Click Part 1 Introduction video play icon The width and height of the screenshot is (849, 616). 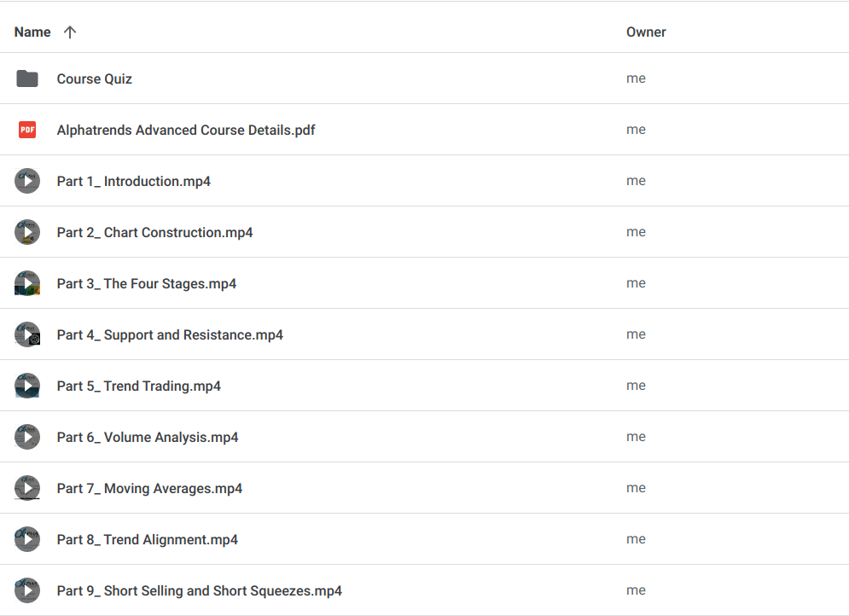(x=27, y=181)
